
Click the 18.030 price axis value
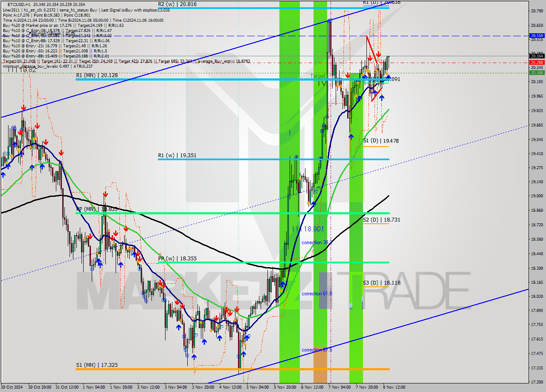[537, 296]
